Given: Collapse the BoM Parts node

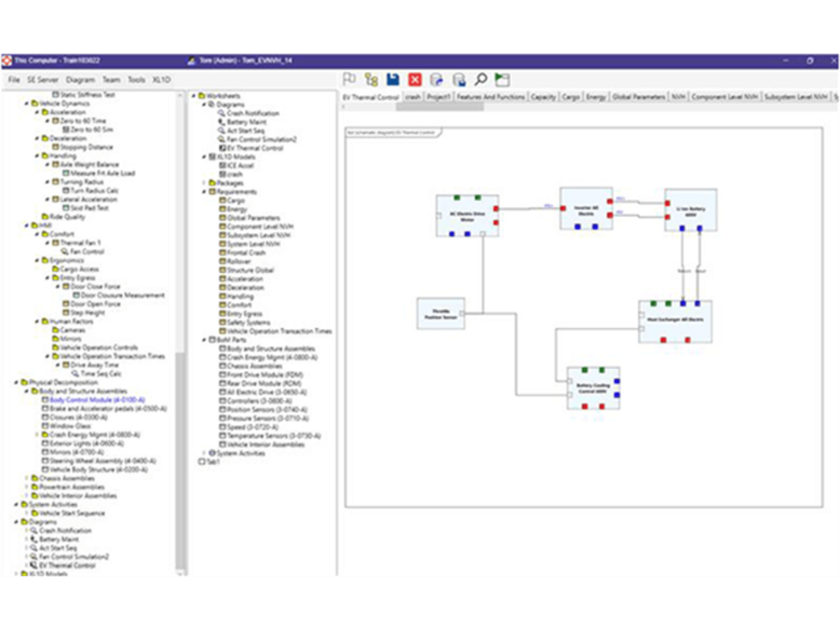Looking at the screenshot, I should (204, 340).
